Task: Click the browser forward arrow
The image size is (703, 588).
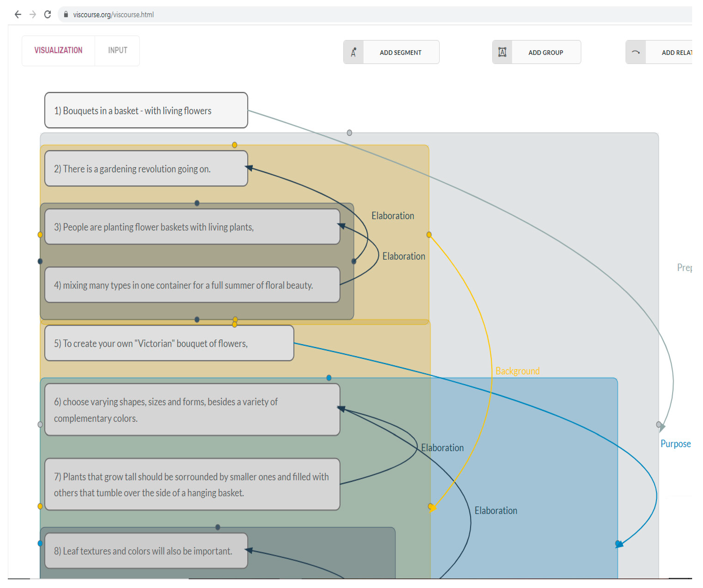Action: tap(33, 14)
